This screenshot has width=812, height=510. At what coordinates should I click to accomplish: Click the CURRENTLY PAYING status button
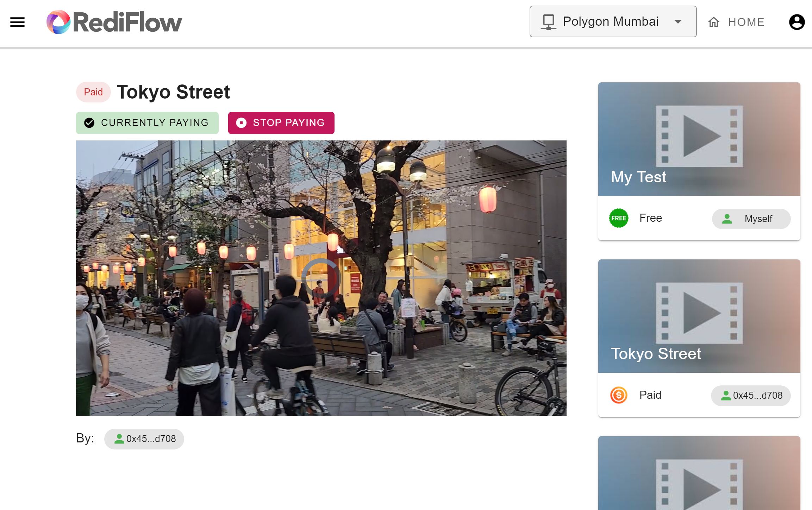pyautogui.click(x=147, y=123)
